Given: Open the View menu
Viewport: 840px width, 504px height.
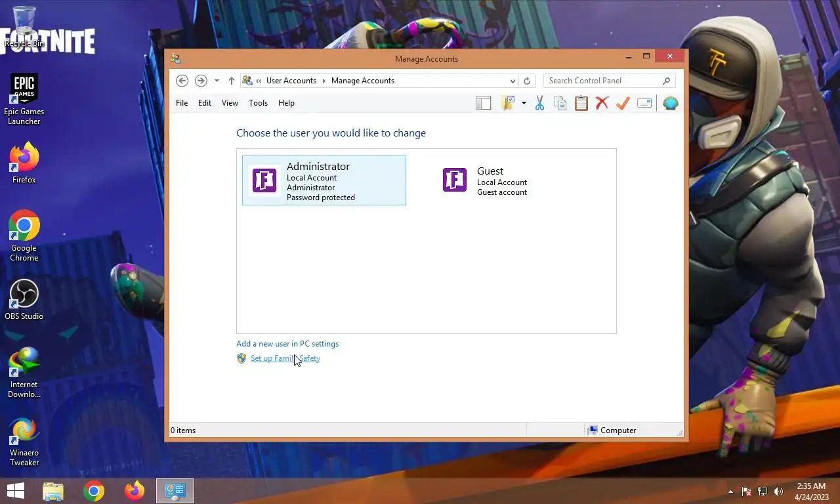Looking at the screenshot, I should coord(230,103).
